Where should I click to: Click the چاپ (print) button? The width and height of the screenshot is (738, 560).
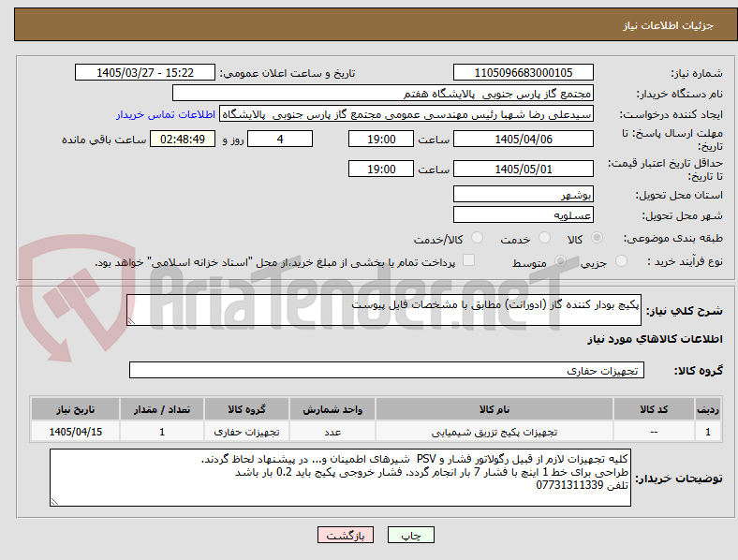[410, 535]
